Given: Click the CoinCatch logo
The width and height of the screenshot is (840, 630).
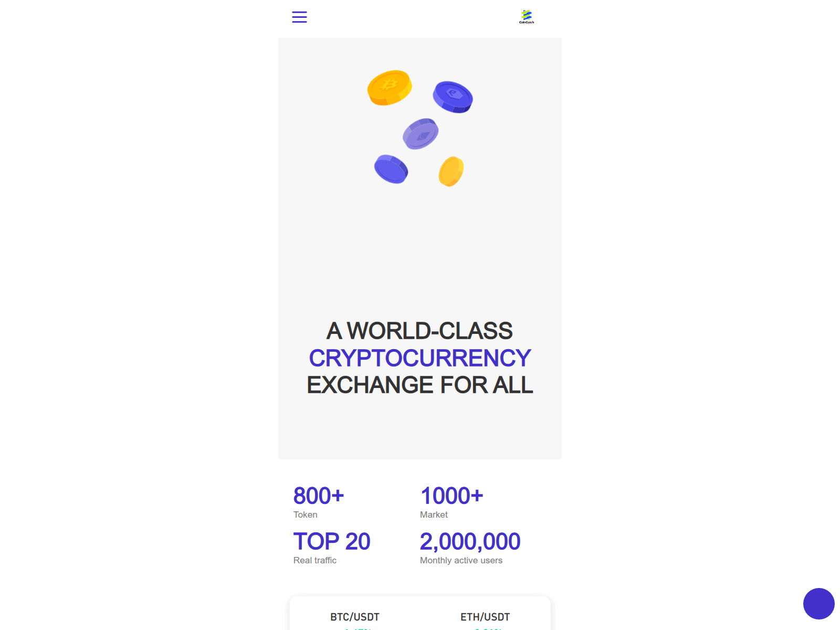Looking at the screenshot, I should click(x=526, y=16).
